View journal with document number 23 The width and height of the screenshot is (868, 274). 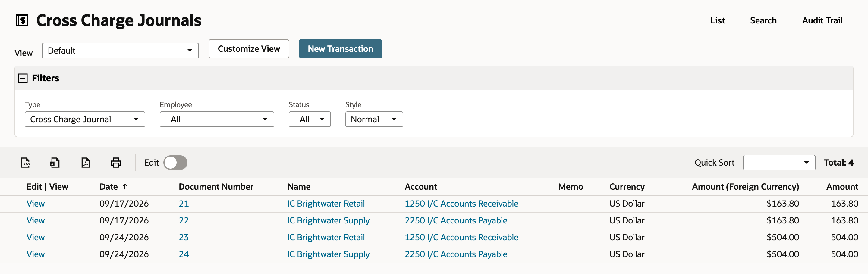(x=36, y=237)
